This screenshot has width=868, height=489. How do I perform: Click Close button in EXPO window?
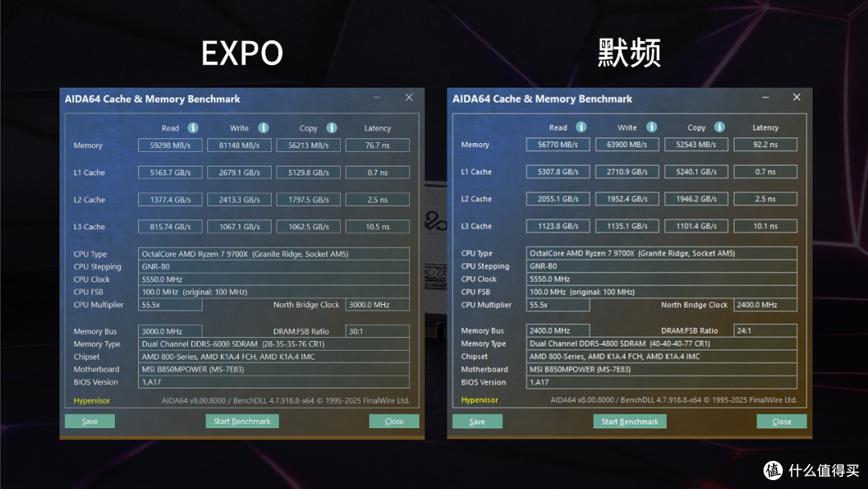[394, 421]
